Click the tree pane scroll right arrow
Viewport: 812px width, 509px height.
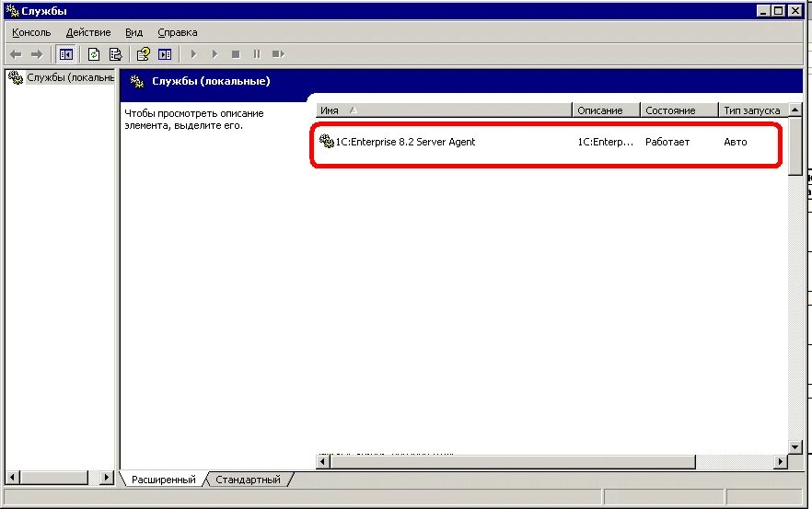[x=107, y=477]
